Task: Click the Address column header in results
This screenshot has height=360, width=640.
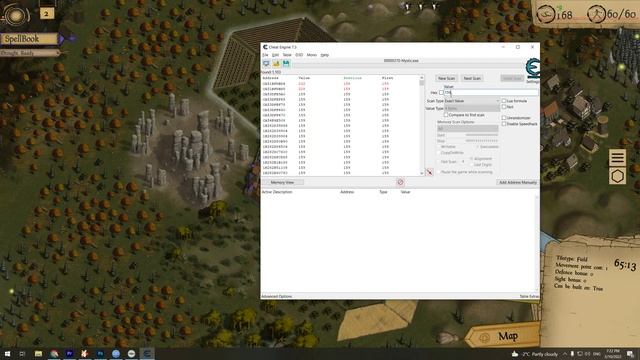Action: point(270,78)
